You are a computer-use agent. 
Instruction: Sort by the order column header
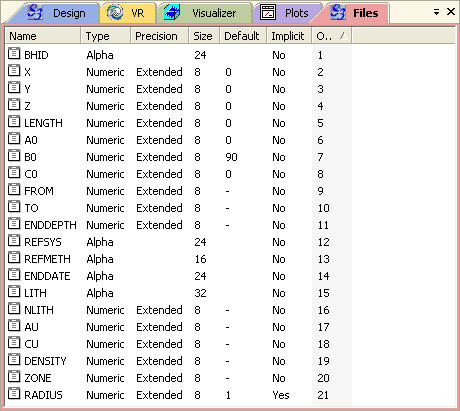click(331, 36)
